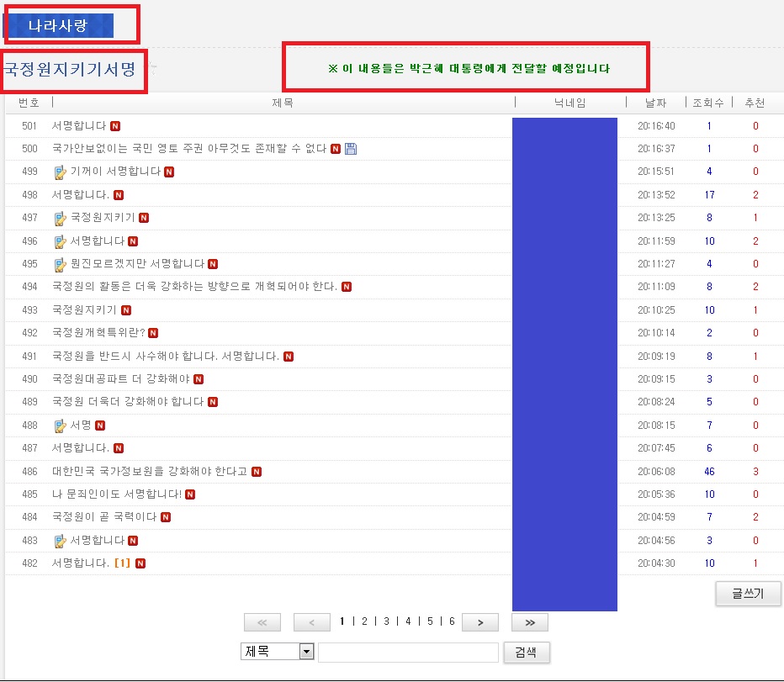Open post '국정원이 곧 국력이다'
Viewport: 784px width, 682px height.
tap(104, 517)
